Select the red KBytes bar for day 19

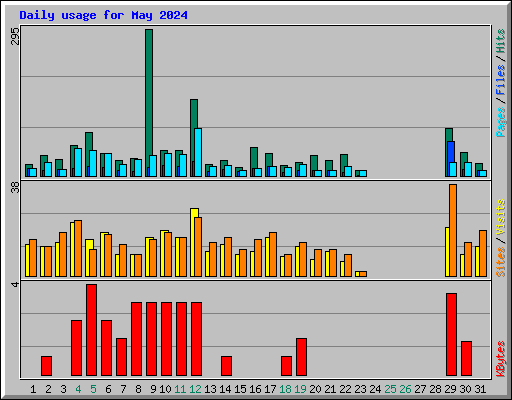[302, 357]
